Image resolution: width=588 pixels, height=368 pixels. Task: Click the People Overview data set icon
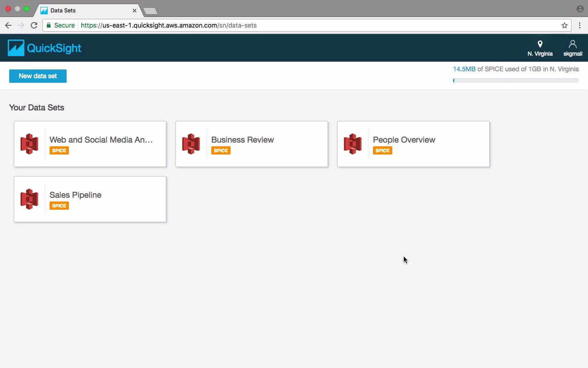click(x=353, y=144)
